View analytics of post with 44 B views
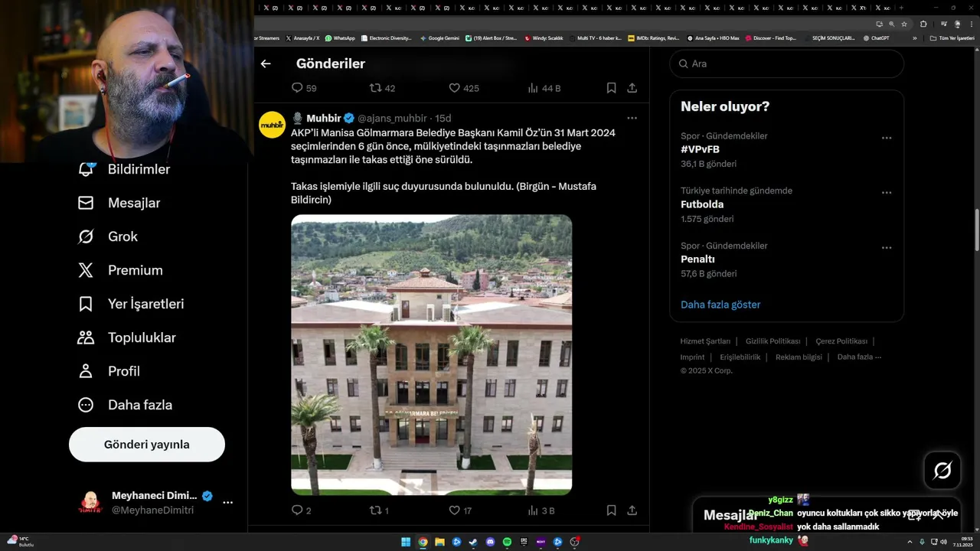980x551 pixels. point(544,88)
